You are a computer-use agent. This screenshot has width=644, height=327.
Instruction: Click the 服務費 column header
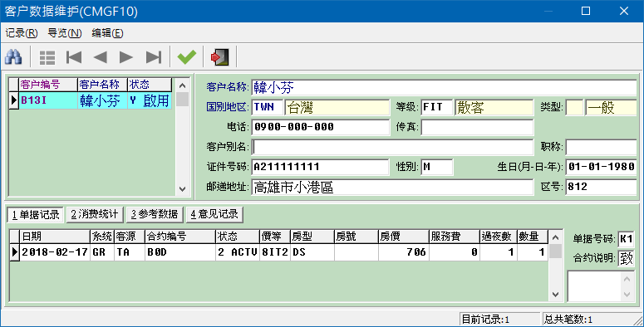point(455,237)
